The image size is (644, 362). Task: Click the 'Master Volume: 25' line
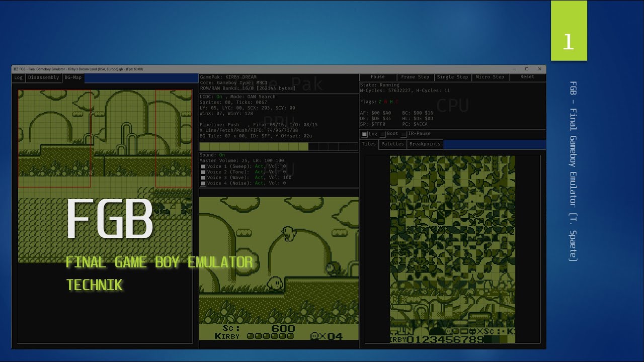tap(242, 161)
